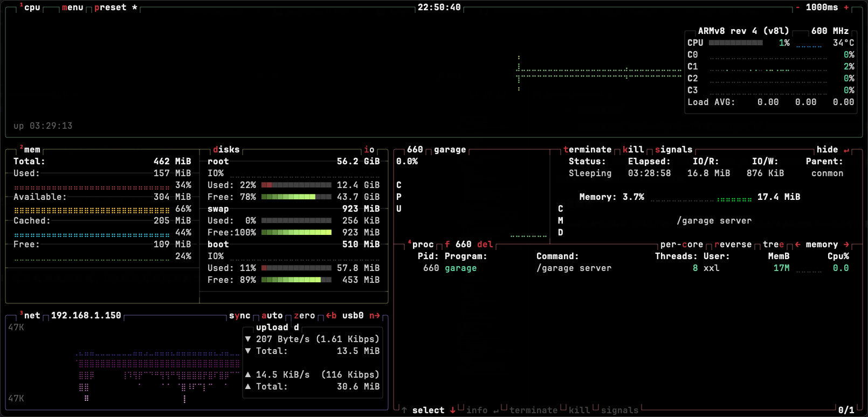Click the 1000ms update interval value
The height and width of the screenshot is (417, 868).
point(822,8)
